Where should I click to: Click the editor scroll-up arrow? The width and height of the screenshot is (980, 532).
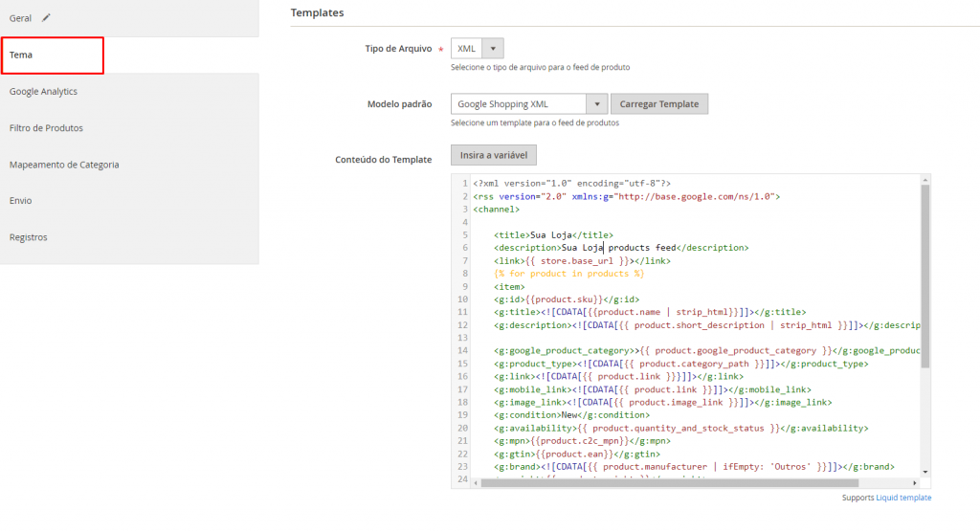pyautogui.click(x=925, y=180)
